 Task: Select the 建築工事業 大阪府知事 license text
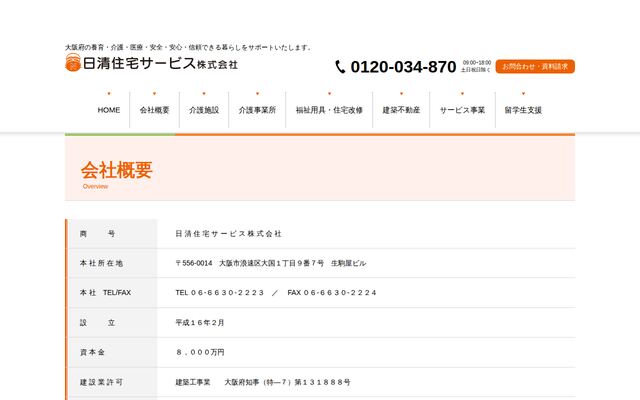click(x=263, y=382)
